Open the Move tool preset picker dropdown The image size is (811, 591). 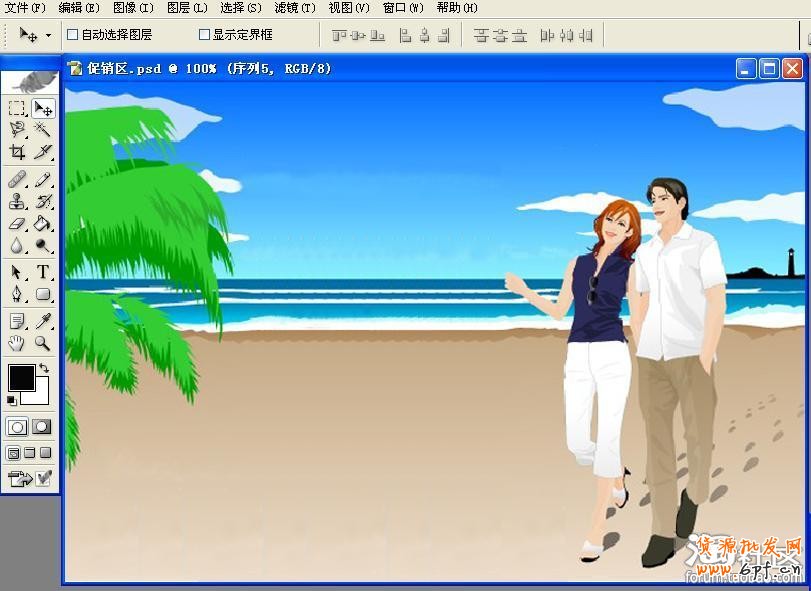point(48,35)
